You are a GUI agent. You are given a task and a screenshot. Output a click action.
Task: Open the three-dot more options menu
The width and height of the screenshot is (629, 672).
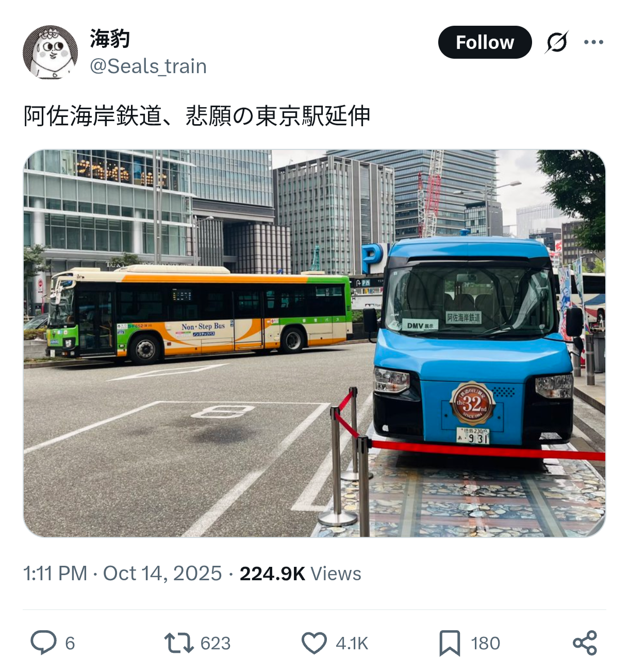pos(593,42)
